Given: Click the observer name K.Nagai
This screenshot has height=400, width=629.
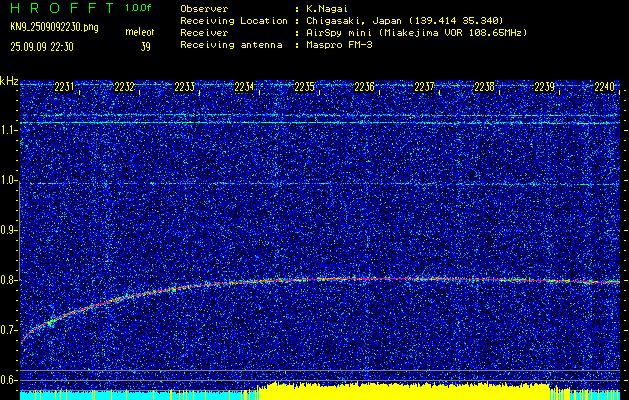Looking at the screenshot, I should pos(325,8).
